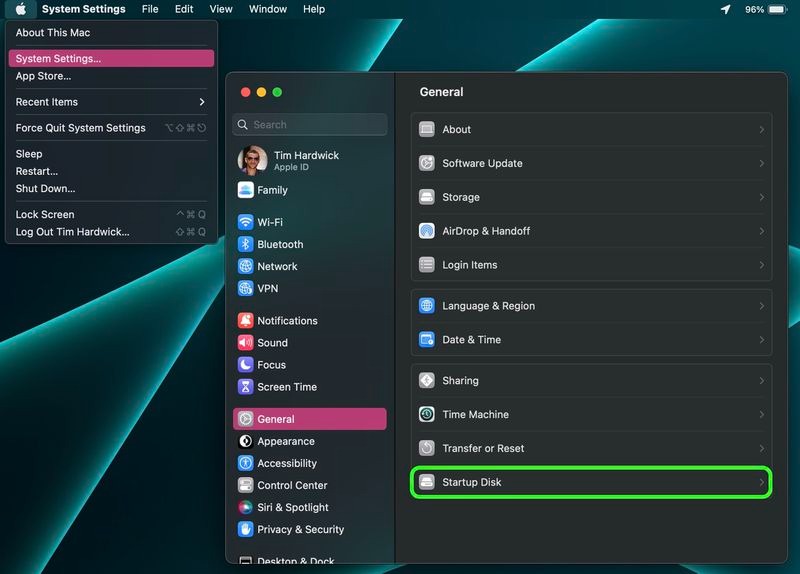Click the chevron on Date & Time row
800x574 pixels.
point(761,340)
